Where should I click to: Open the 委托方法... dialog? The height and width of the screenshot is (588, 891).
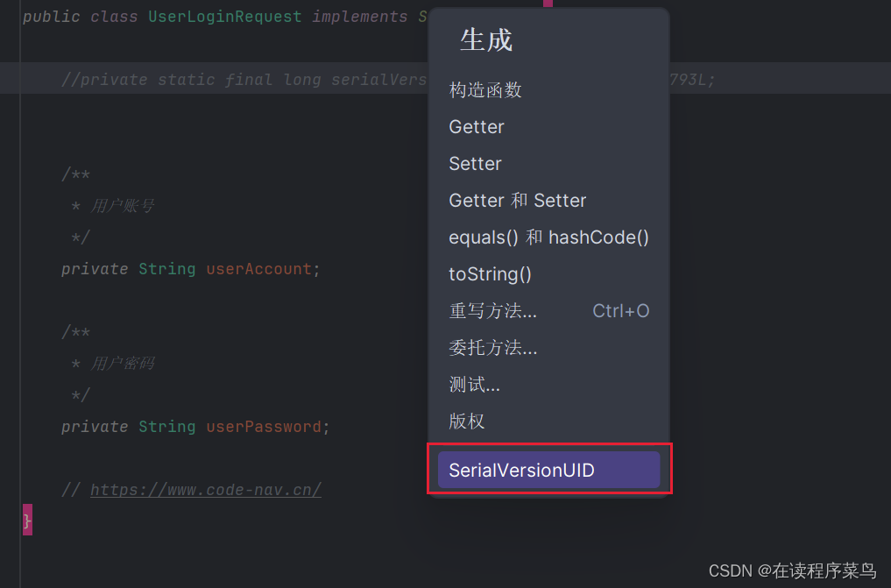tap(492, 347)
